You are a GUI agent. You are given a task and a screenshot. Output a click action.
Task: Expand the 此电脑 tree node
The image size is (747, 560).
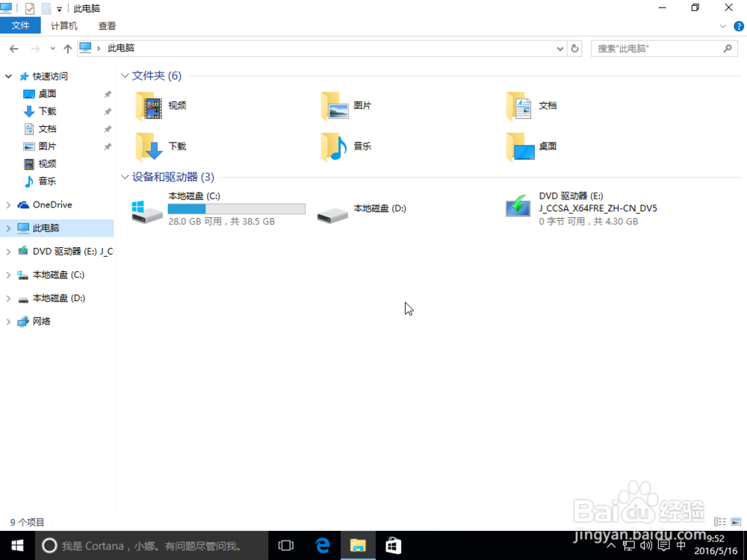coord(8,228)
